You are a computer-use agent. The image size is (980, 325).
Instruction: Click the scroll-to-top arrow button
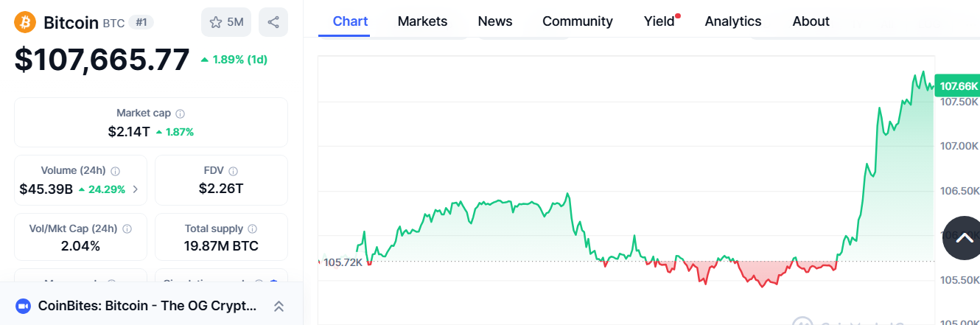tap(963, 238)
